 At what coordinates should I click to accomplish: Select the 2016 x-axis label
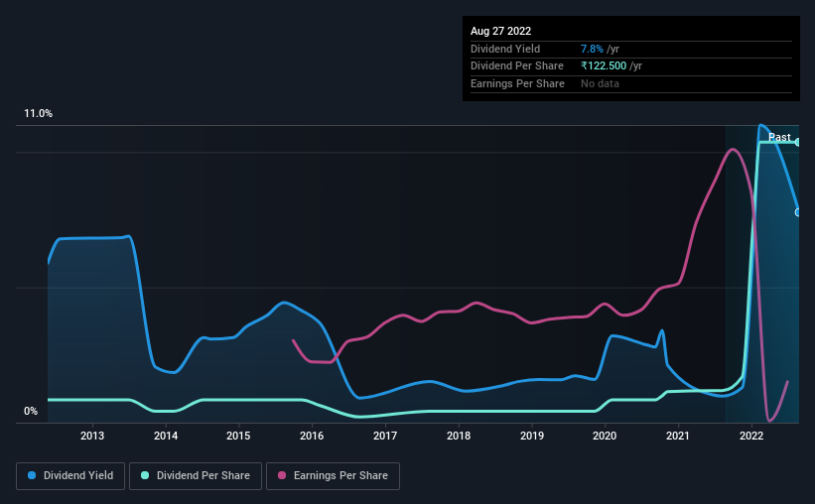[x=312, y=436]
